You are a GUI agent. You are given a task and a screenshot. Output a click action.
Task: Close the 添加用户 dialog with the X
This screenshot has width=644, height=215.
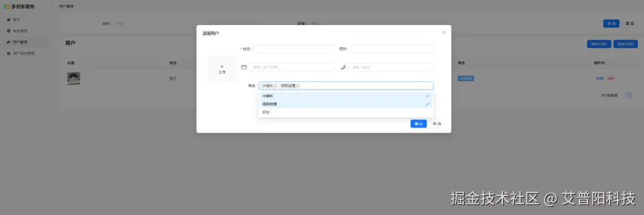444,32
